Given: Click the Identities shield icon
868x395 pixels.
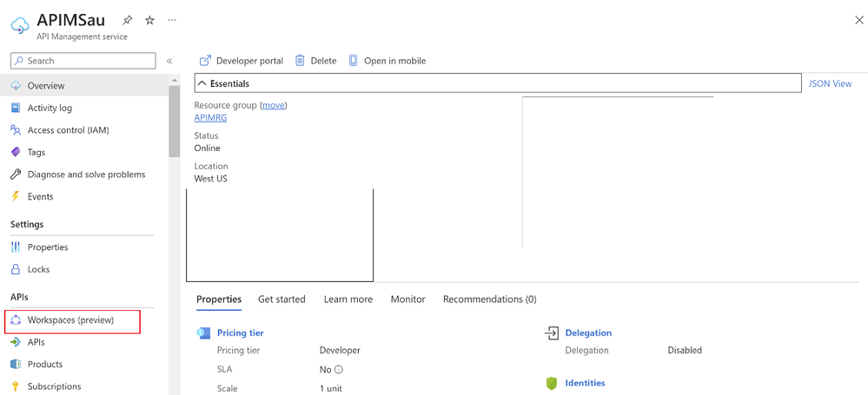Looking at the screenshot, I should pyautogui.click(x=552, y=384).
